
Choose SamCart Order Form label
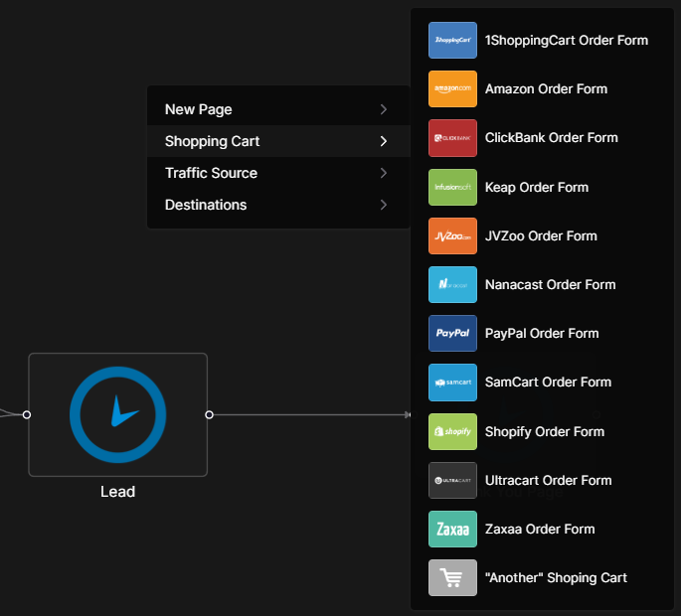548,382
